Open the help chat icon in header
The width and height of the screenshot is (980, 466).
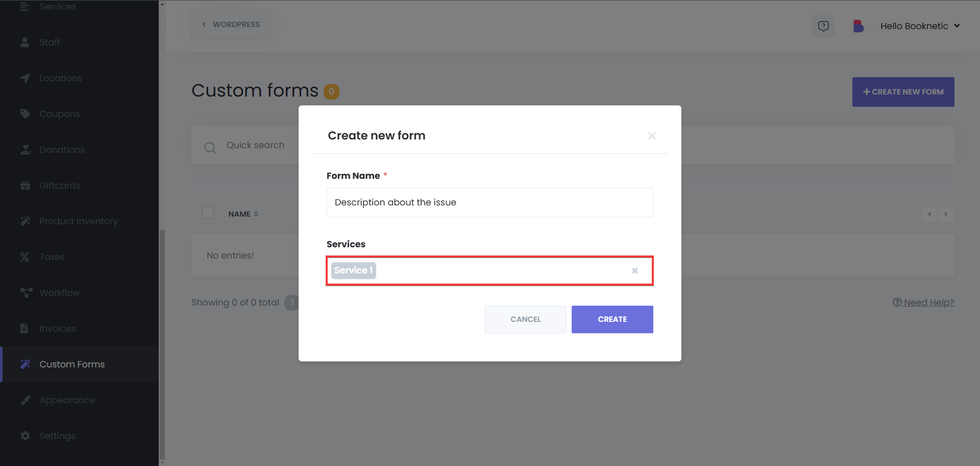pyautogui.click(x=823, y=26)
